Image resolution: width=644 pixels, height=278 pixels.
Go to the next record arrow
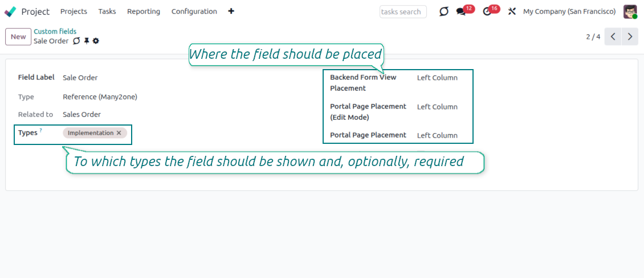(x=629, y=37)
